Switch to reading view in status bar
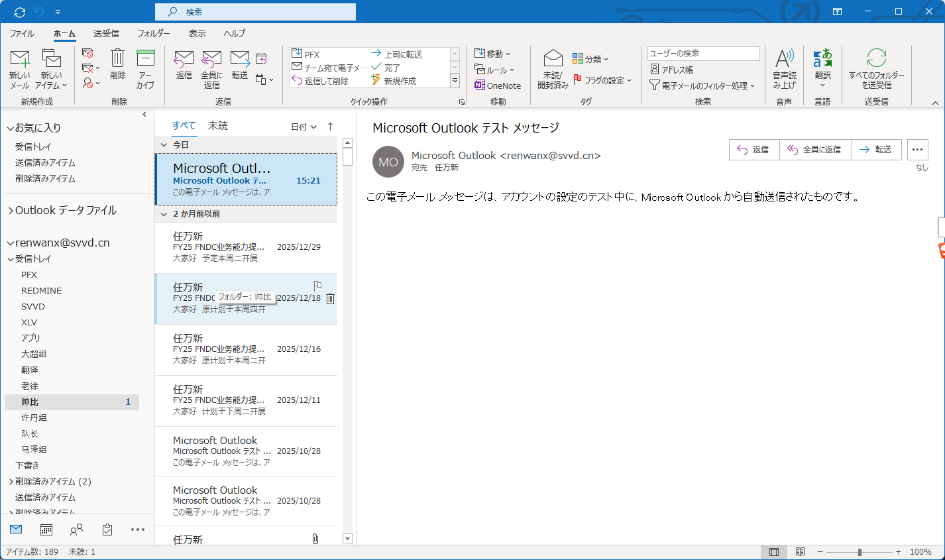945x560 pixels. coord(800,552)
